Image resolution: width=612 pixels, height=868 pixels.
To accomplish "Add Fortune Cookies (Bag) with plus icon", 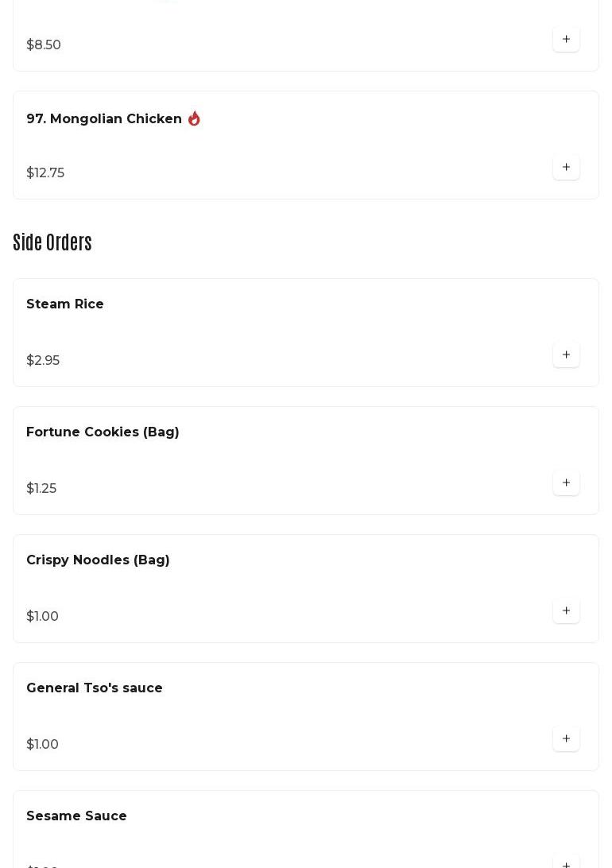I will coord(566,482).
